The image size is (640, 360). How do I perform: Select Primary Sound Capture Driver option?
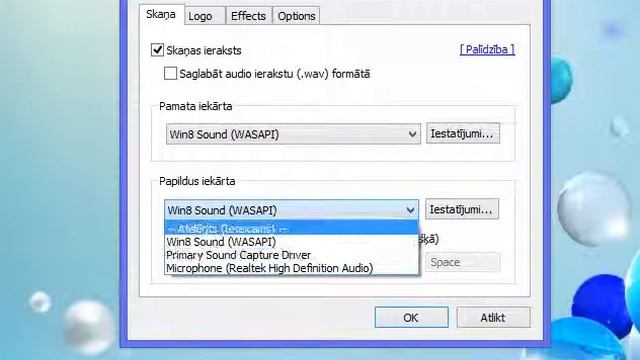(291, 255)
